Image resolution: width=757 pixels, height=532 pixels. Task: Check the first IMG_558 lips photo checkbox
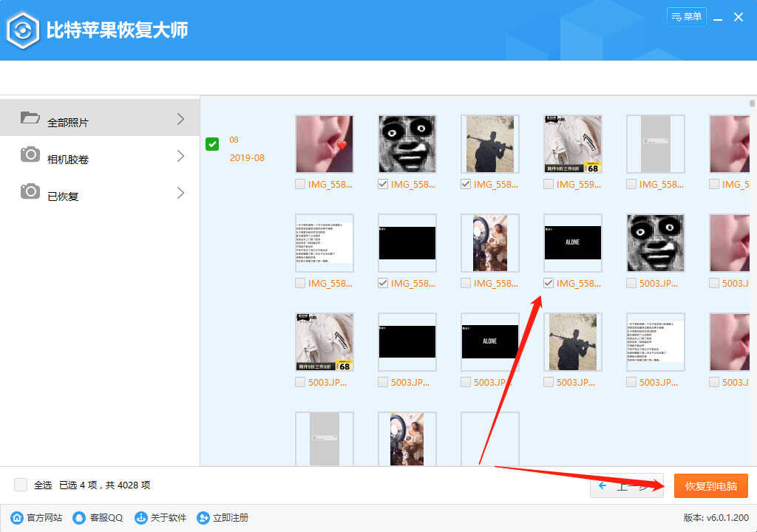tap(300, 184)
